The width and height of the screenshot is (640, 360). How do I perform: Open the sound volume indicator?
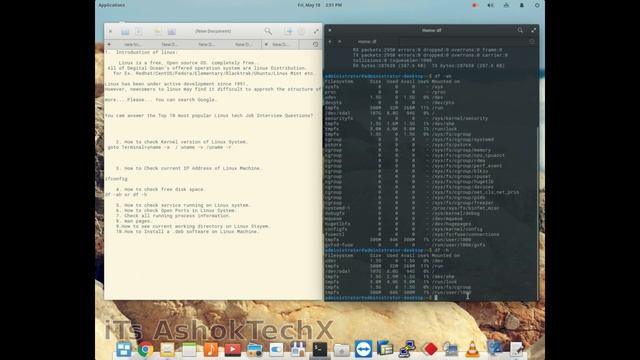point(490,5)
